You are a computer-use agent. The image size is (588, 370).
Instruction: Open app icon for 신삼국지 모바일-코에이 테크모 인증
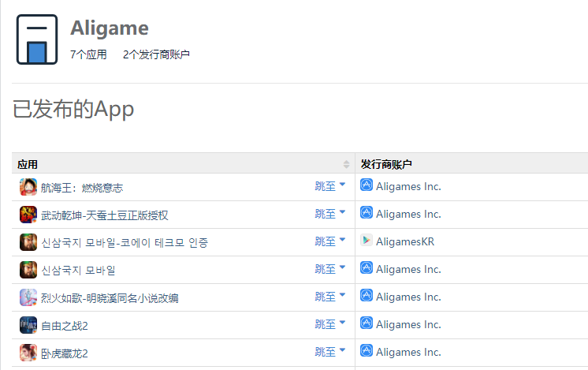pos(28,242)
